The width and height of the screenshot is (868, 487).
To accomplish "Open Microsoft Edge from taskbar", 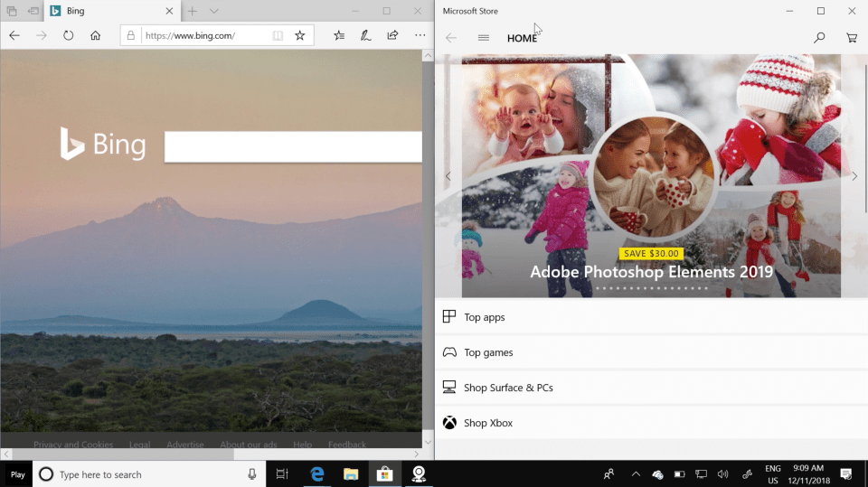I will coord(316,474).
